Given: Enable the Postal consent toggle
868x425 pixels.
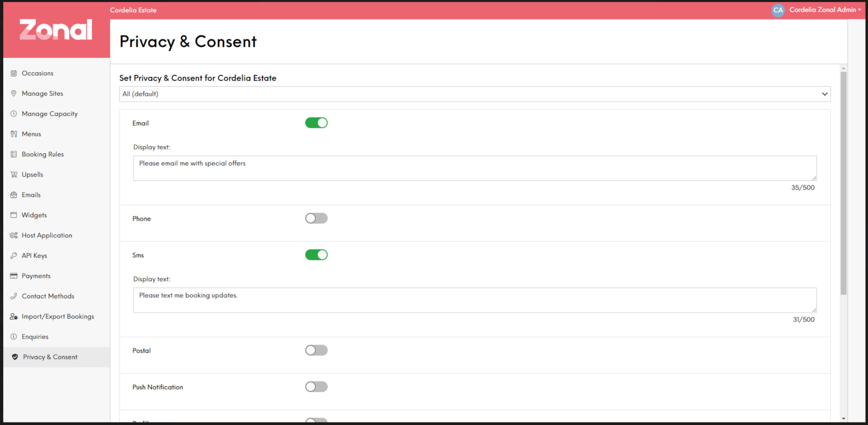Looking at the screenshot, I should [316, 350].
